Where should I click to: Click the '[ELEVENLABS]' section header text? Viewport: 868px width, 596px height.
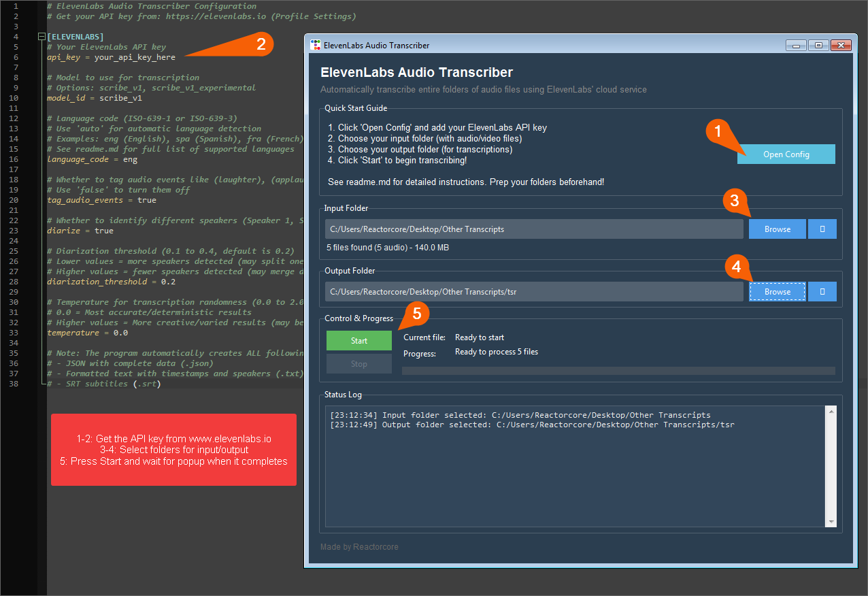(x=76, y=37)
